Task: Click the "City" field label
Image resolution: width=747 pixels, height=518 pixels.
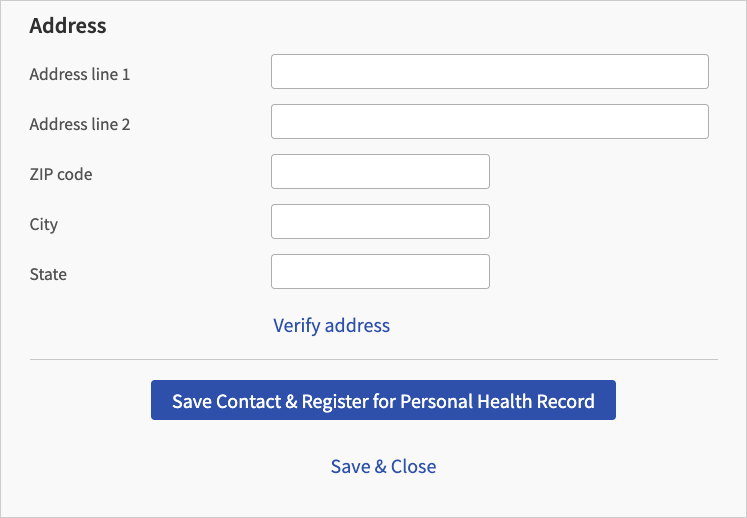Action: tap(44, 224)
